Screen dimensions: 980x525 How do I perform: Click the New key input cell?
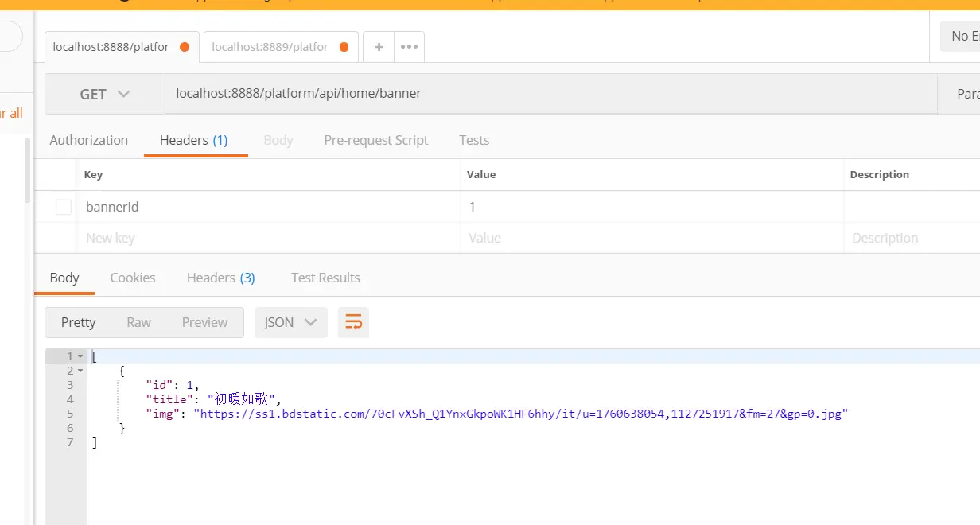[270, 238]
